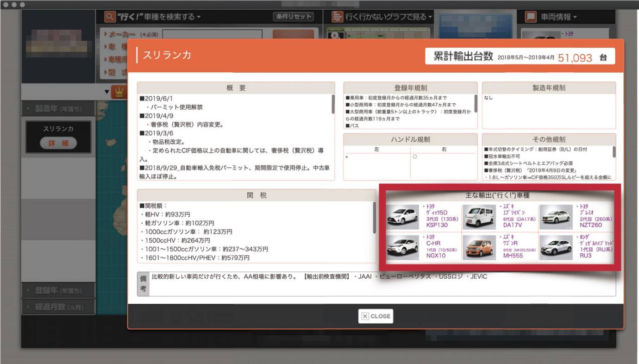Image resolution: width=639 pixels, height=364 pixels.
Task: Click the 条件リセット button
Action: tap(293, 17)
